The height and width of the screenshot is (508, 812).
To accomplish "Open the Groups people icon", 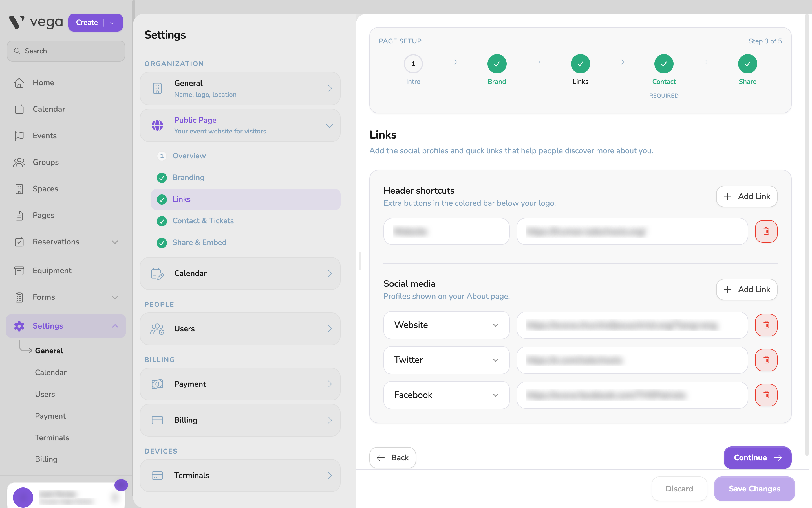I will pyautogui.click(x=19, y=162).
